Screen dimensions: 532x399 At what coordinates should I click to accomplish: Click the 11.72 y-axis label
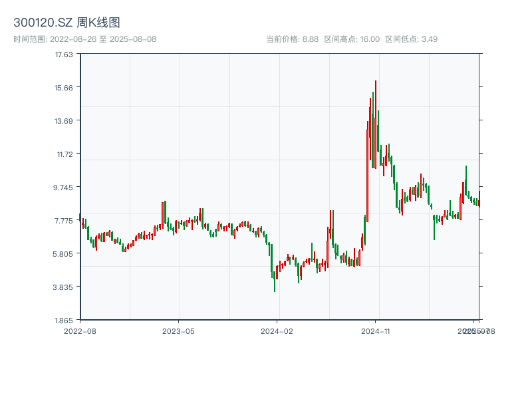pos(64,154)
